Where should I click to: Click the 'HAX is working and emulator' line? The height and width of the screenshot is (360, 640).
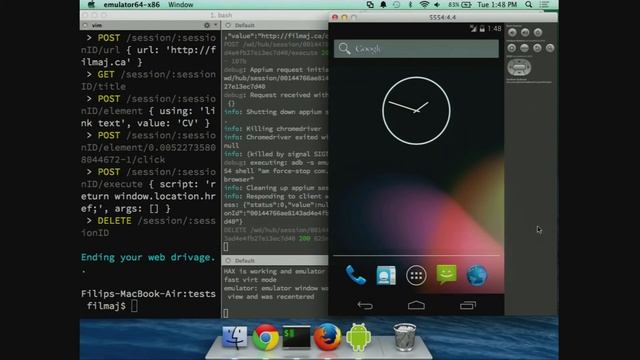tap(274, 271)
